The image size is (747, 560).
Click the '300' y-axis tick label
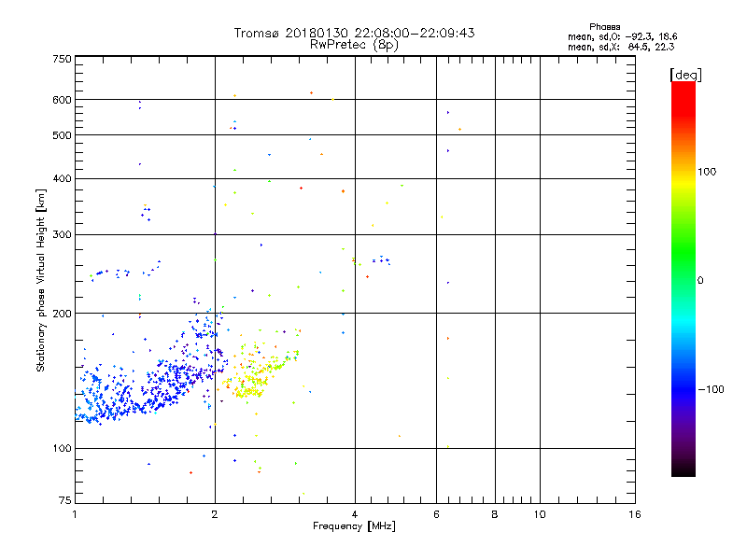63,235
